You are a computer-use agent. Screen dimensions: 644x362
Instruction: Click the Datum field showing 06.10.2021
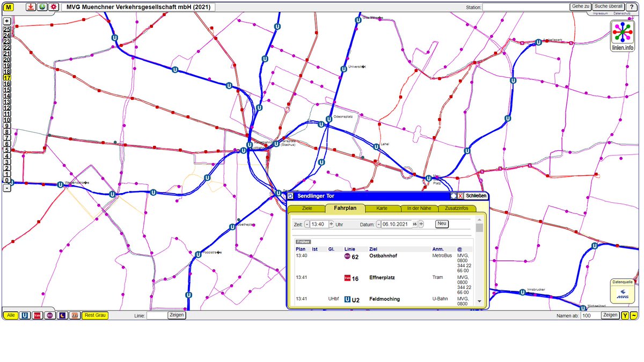(396, 224)
